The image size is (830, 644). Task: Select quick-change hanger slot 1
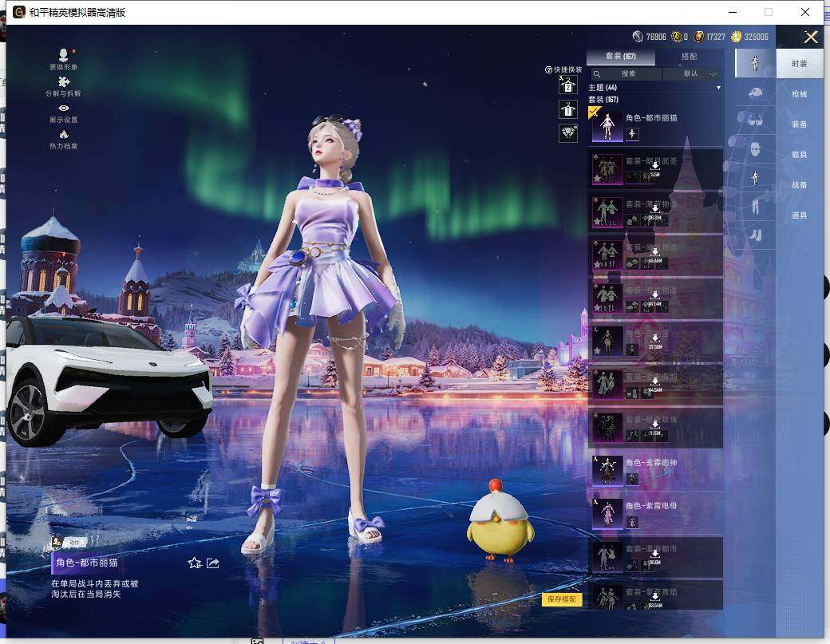click(568, 109)
